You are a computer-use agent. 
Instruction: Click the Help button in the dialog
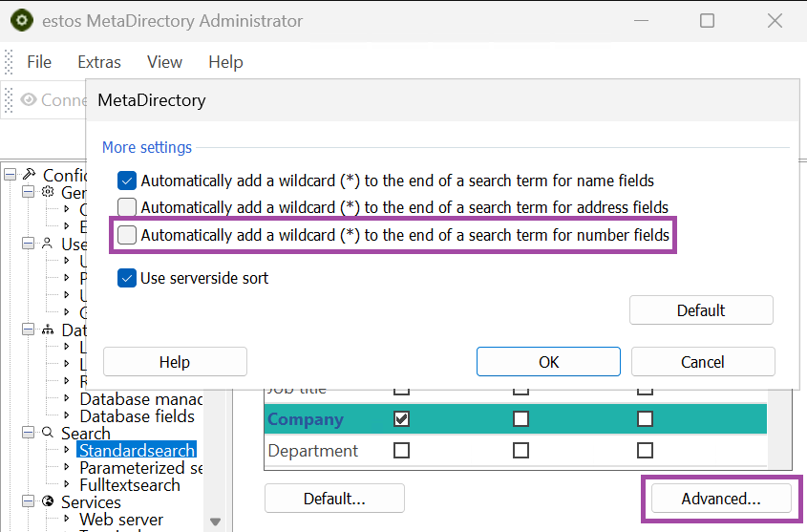[175, 362]
